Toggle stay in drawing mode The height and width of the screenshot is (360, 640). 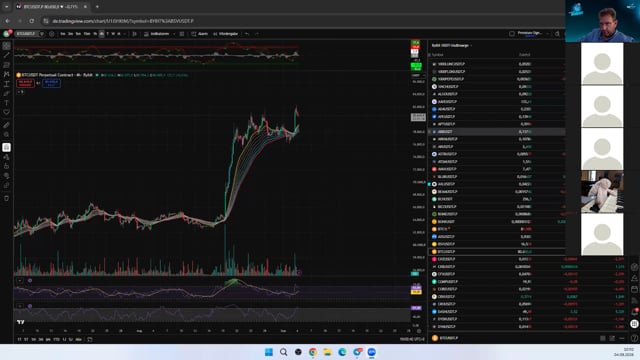point(7,157)
